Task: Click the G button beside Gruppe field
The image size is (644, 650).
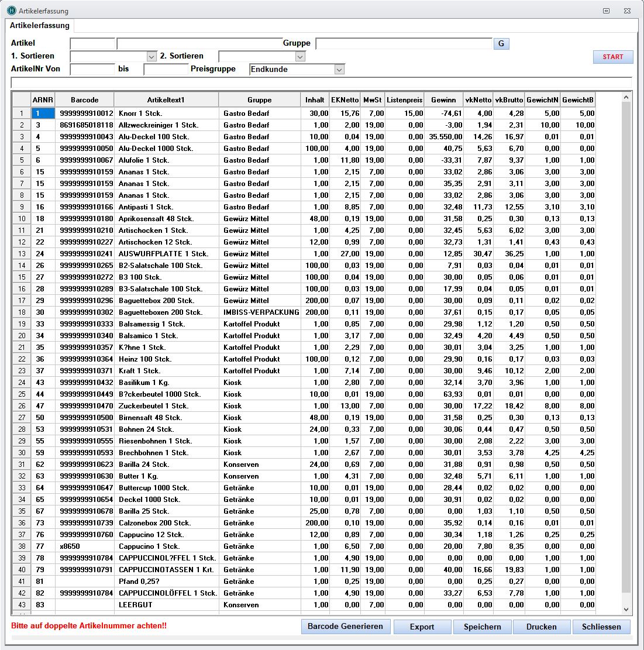Action: point(501,44)
